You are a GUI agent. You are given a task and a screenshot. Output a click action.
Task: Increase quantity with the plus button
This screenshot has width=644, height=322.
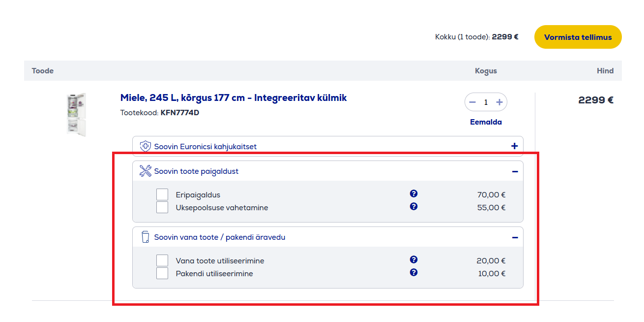point(499,102)
